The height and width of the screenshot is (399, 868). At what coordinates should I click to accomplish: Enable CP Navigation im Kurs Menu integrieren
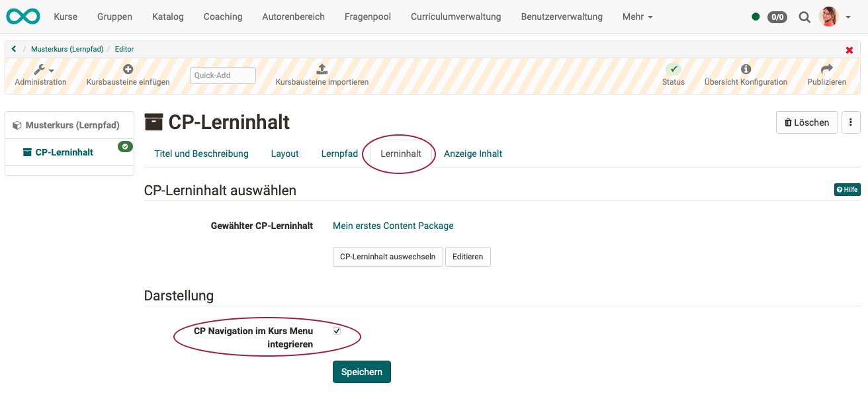(x=336, y=331)
